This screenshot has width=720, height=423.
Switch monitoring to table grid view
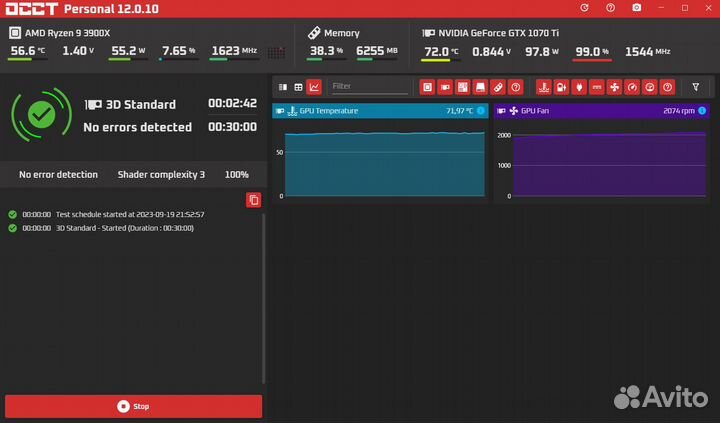pyautogui.click(x=298, y=87)
